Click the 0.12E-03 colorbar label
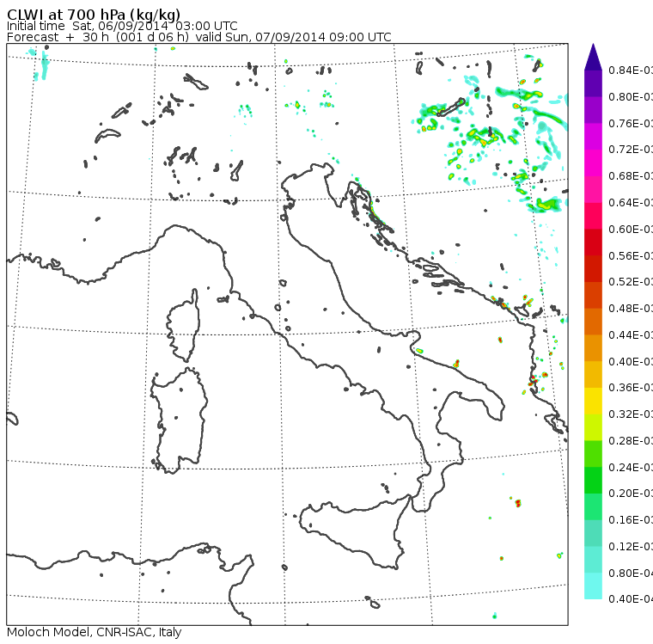653x644 pixels. (631, 547)
